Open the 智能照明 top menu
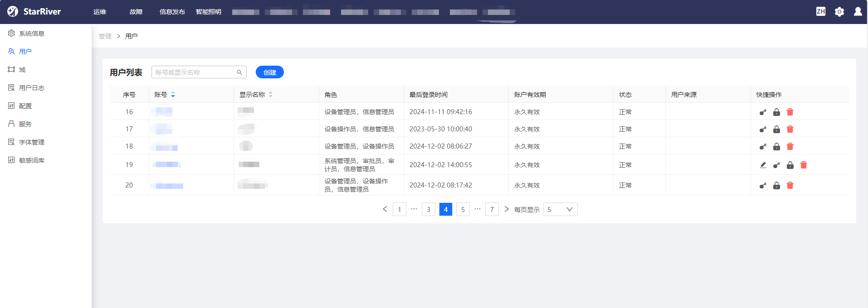This screenshot has width=868, height=308. coord(209,12)
